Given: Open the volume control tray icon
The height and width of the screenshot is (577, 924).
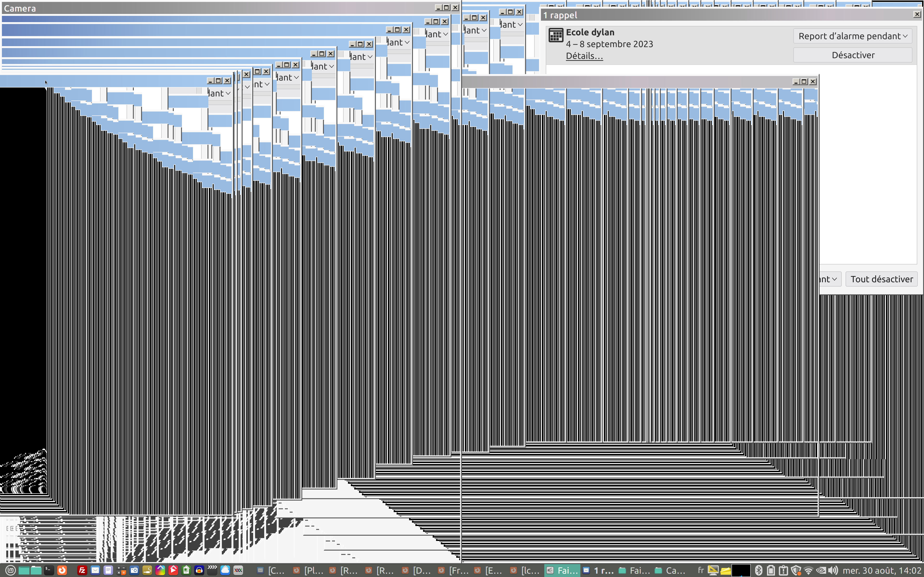Looking at the screenshot, I should [x=833, y=570].
